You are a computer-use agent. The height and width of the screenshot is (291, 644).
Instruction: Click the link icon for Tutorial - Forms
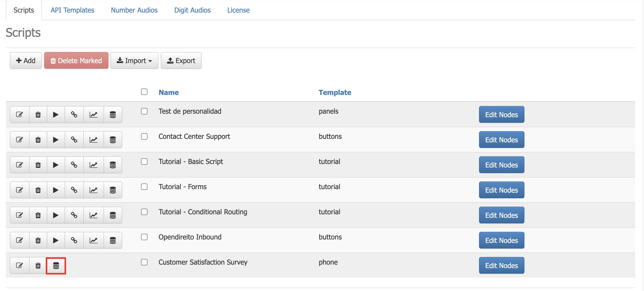[x=74, y=190]
